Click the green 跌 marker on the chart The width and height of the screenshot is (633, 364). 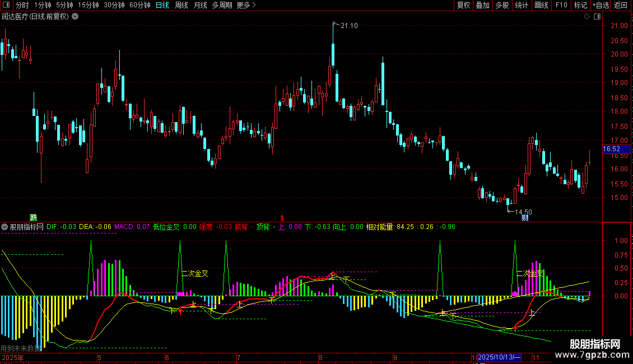[33, 217]
